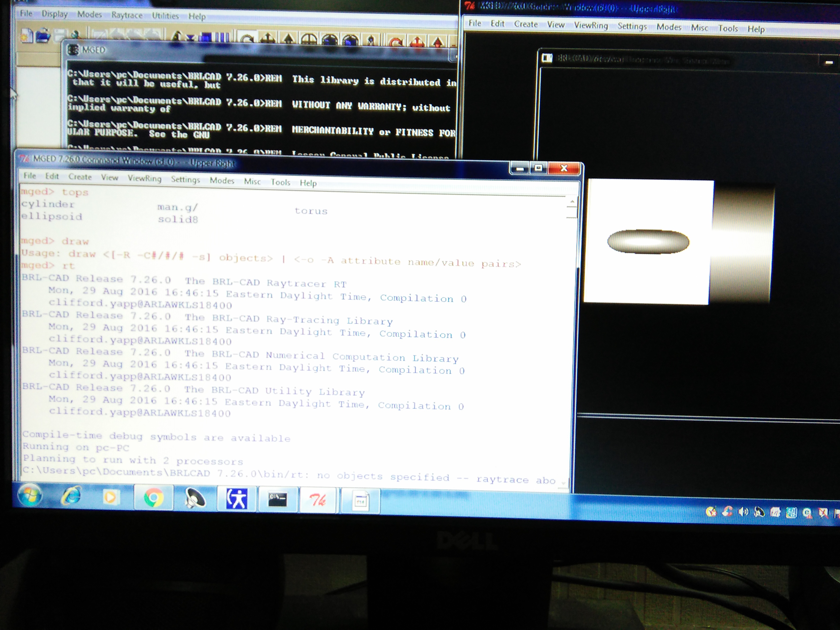Viewport: 840px width, 630px height.
Task: Open Misc menu in MGED Graphics Window
Action: click(x=699, y=28)
